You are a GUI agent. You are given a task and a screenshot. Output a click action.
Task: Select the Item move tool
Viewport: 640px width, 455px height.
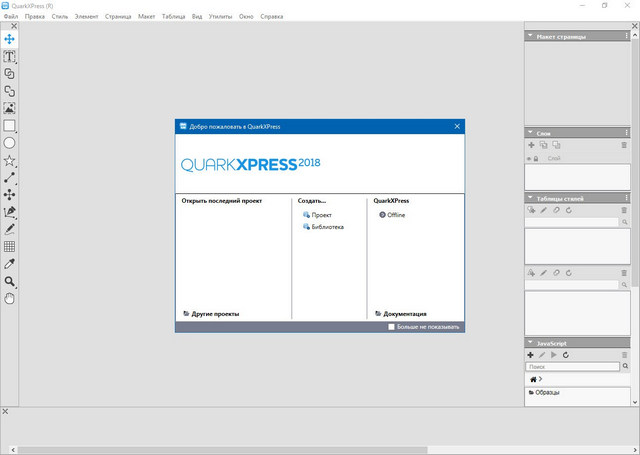point(9,39)
